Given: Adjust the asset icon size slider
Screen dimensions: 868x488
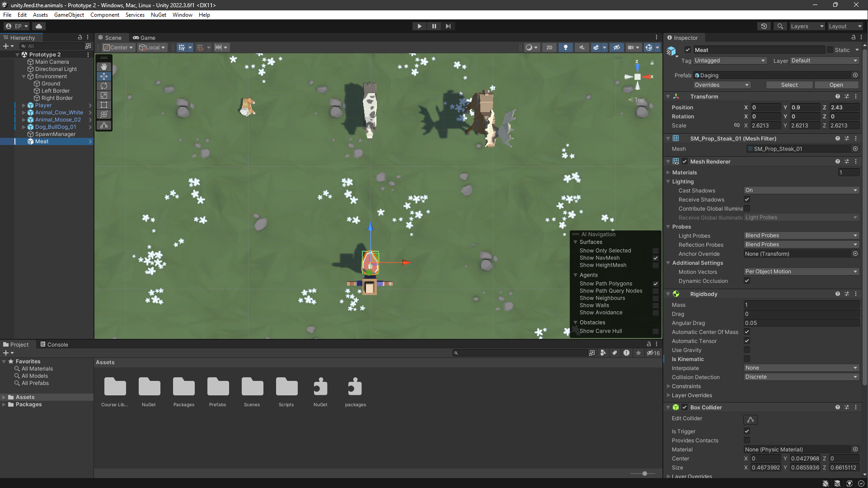Looking at the screenshot, I should pos(644,474).
